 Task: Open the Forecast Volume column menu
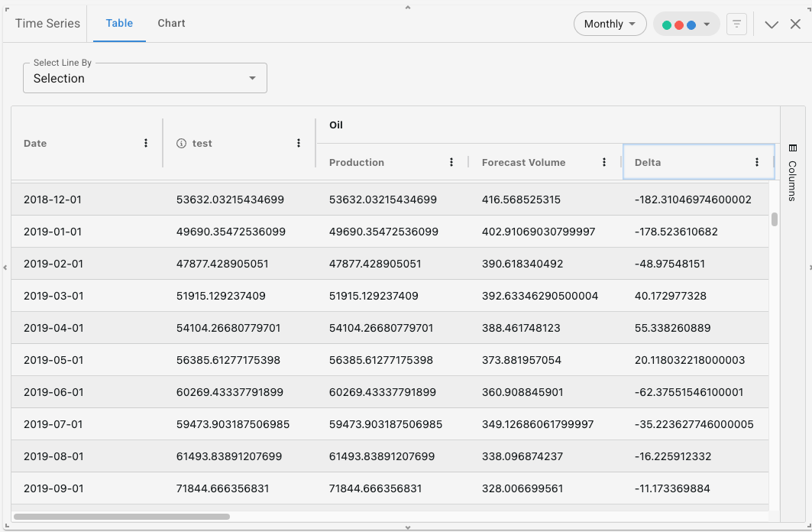(604, 162)
